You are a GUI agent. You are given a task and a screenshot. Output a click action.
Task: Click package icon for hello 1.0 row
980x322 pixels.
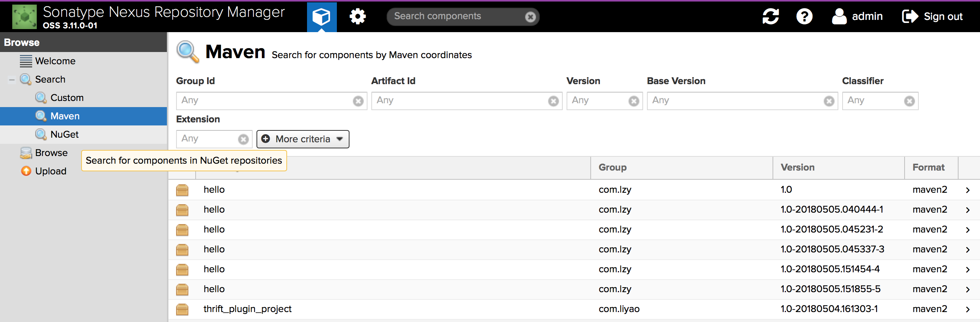182,190
